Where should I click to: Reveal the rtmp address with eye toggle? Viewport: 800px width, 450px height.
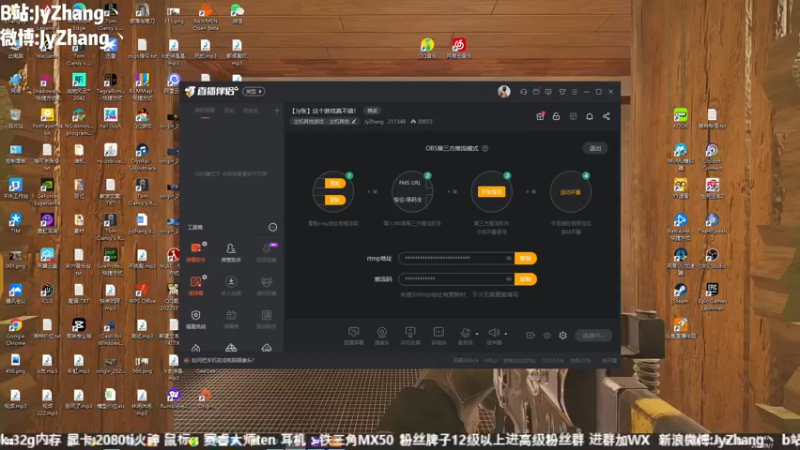pos(508,258)
